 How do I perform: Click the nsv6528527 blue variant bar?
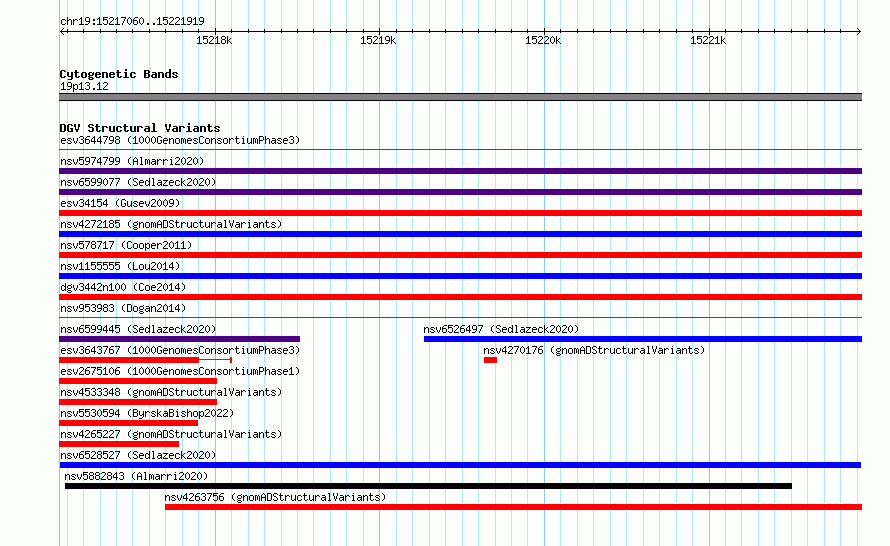tap(460, 465)
